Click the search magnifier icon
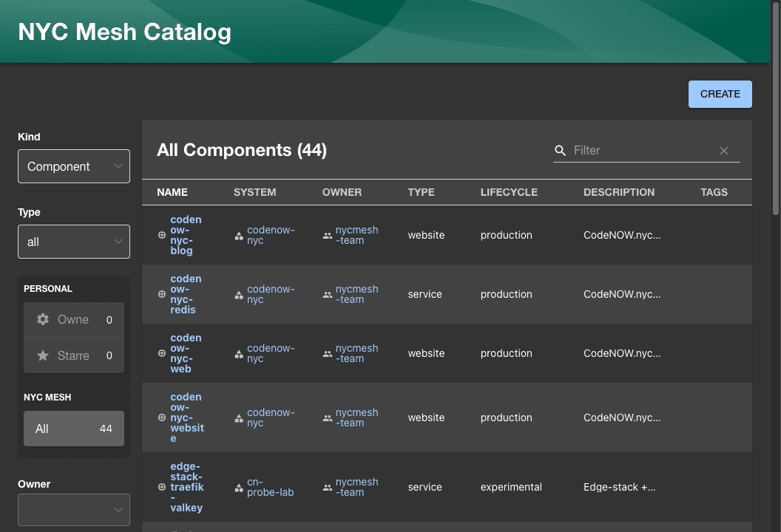781x532 pixels. 561,151
